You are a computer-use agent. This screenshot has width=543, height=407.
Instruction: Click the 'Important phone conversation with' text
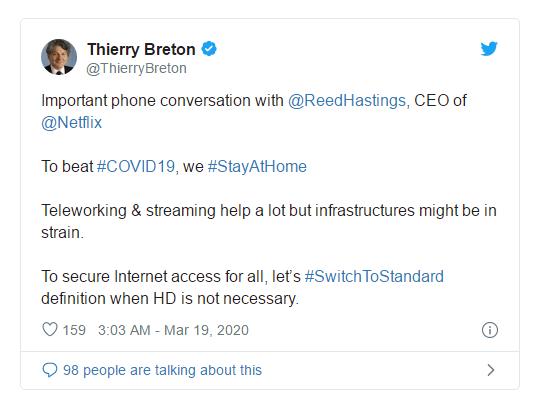(x=162, y=101)
